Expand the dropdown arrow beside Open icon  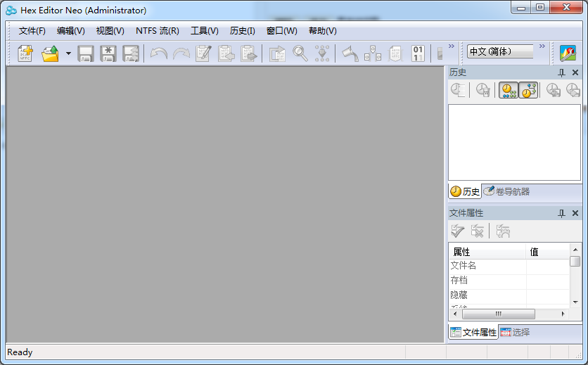(68, 53)
